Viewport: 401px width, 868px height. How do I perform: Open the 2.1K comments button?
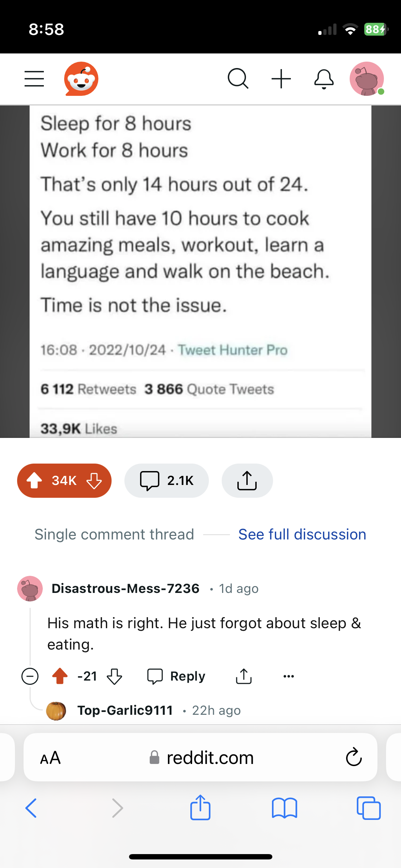(166, 480)
